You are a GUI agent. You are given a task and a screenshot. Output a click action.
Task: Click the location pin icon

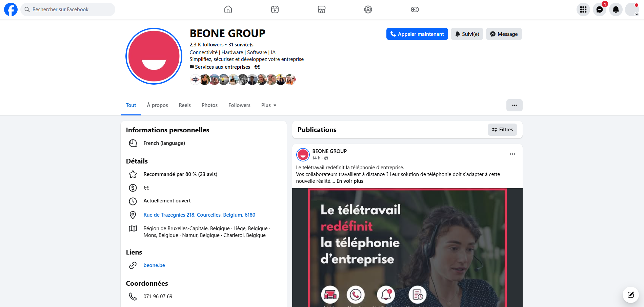133,215
